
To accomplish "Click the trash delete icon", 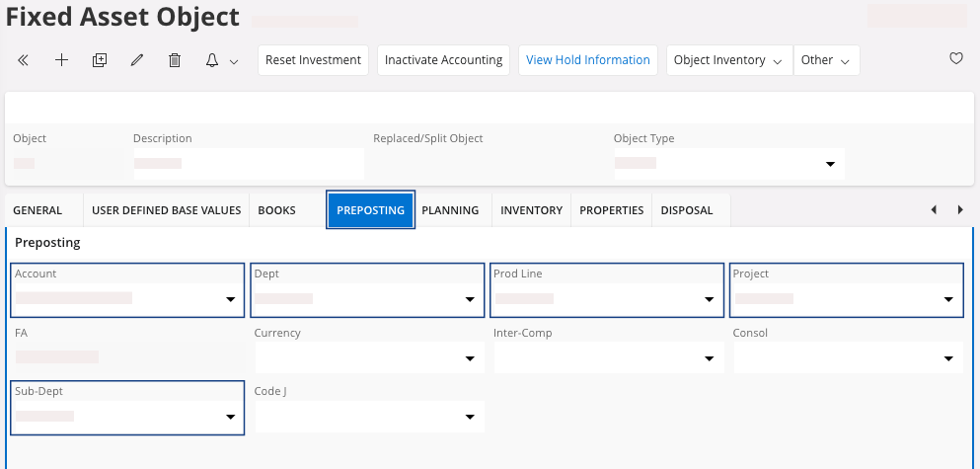I will pos(175,60).
